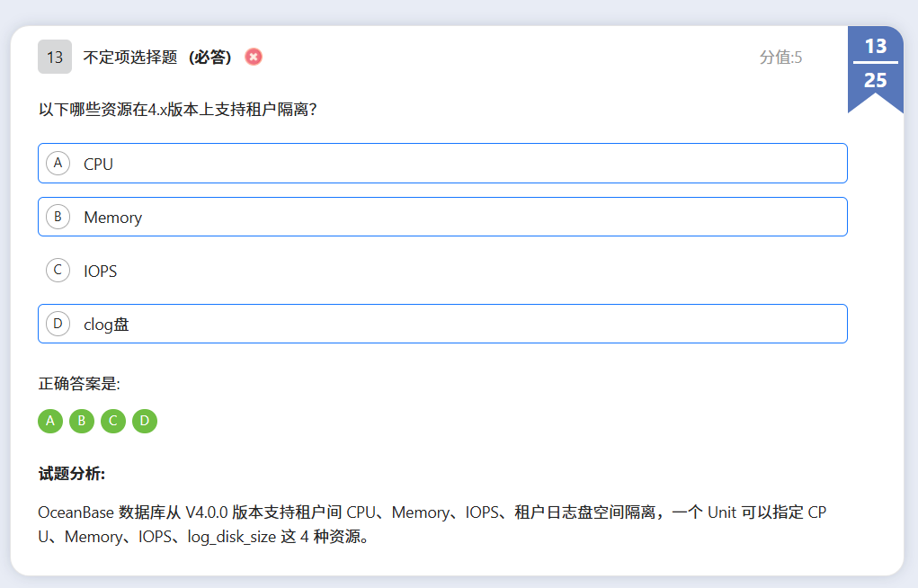Image resolution: width=918 pixels, height=588 pixels.
Task: Click the gray question number 13 badge
Action: [54, 57]
